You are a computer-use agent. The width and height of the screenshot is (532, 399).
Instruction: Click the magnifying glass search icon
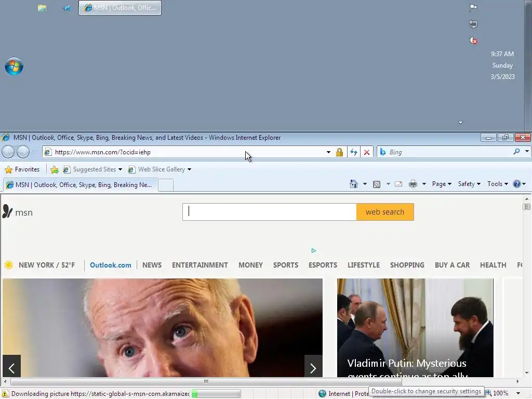pos(516,152)
